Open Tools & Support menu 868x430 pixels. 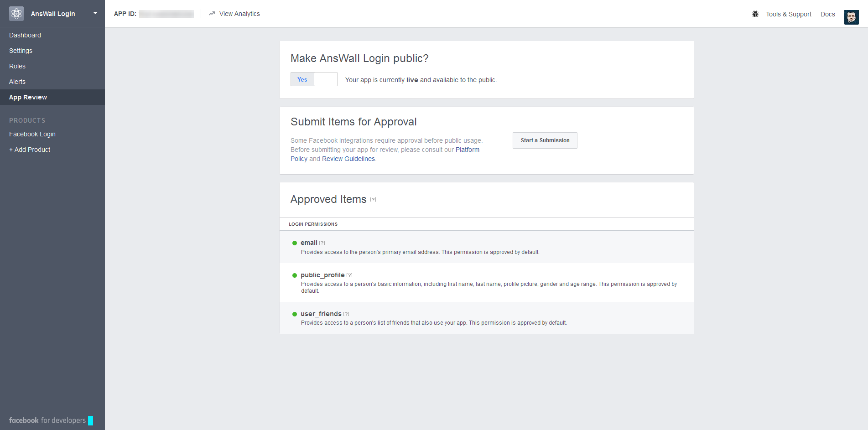[x=789, y=14]
